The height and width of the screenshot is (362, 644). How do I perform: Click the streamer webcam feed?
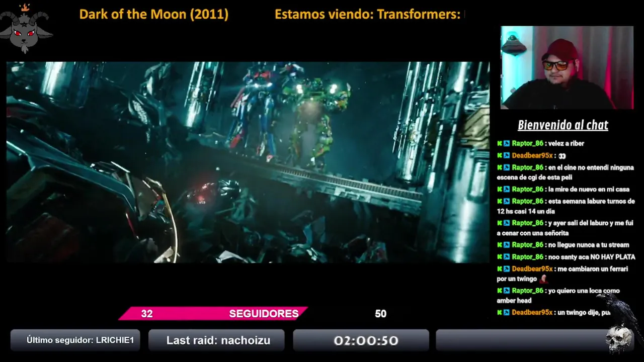click(x=567, y=67)
